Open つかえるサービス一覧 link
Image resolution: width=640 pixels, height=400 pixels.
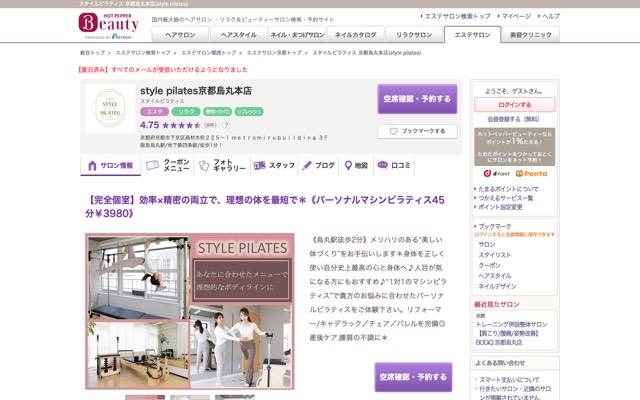click(x=506, y=198)
